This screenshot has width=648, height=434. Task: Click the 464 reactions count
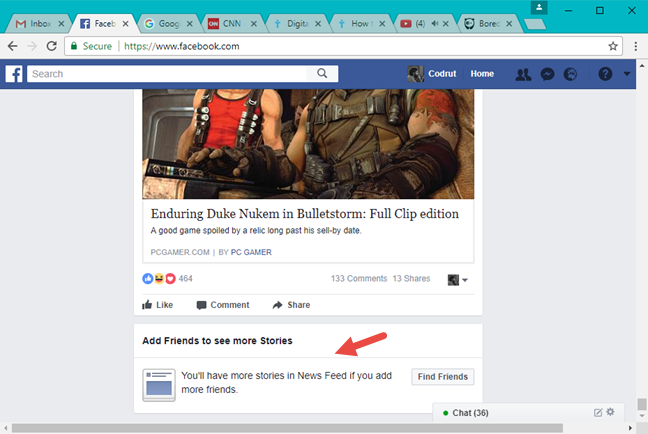pyautogui.click(x=186, y=279)
